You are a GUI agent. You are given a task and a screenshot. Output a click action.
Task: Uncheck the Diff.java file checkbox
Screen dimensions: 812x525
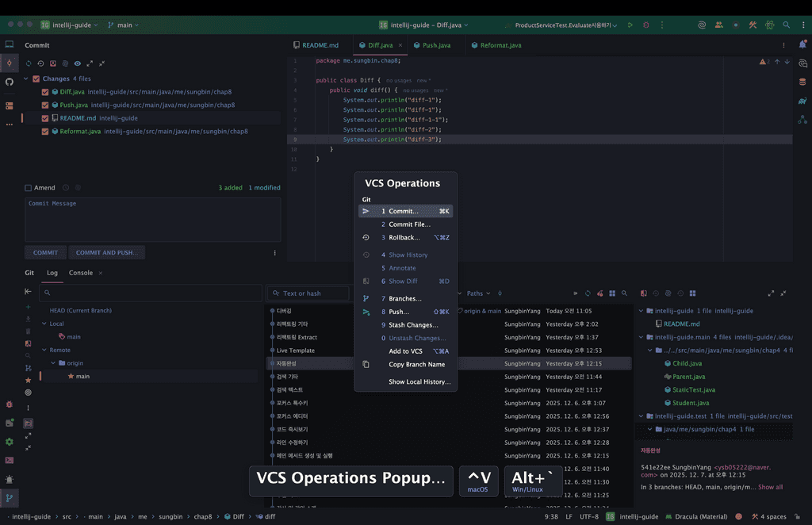click(45, 92)
